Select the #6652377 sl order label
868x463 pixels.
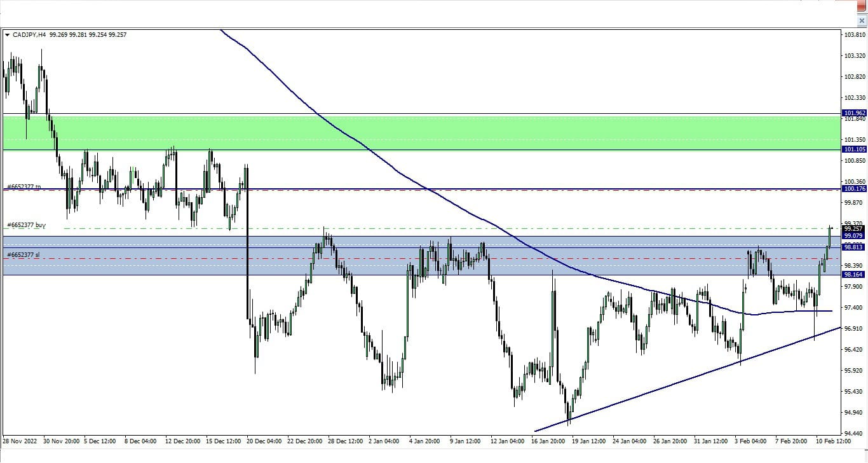(x=24, y=255)
